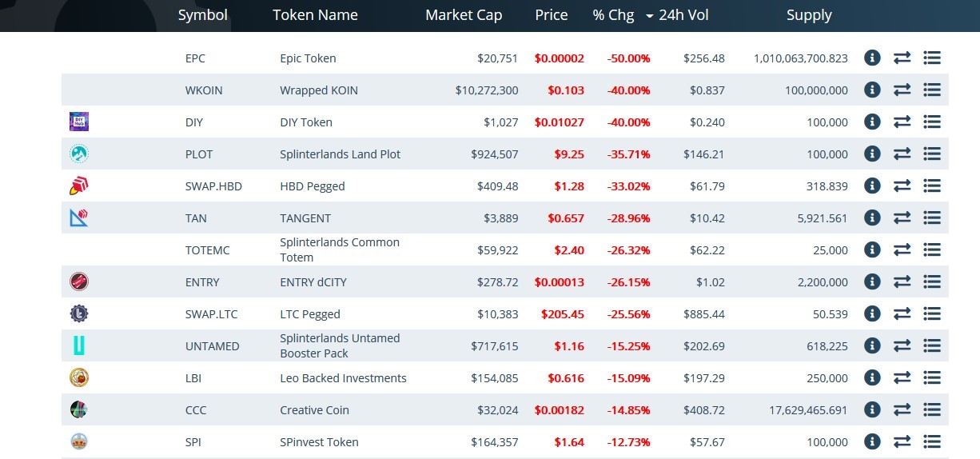Click the LBI token logo
The image size is (980, 459).
point(79,377)
